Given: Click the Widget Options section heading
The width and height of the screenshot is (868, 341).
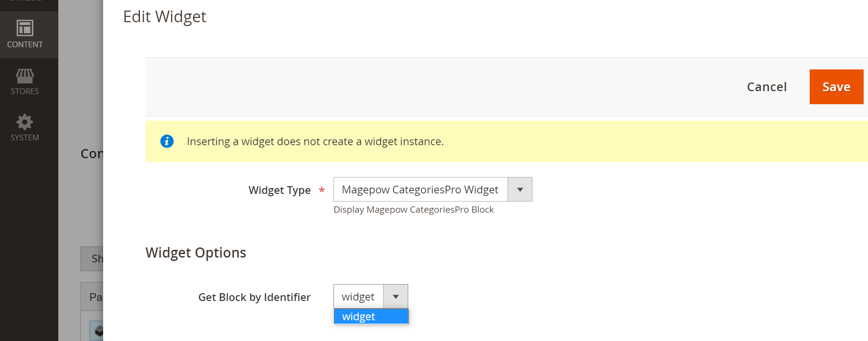Looking at the screenshot, I should 196,253.
